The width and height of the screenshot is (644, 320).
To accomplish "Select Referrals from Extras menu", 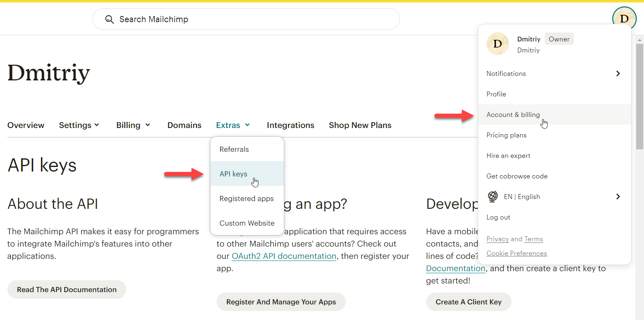I will (x=247, y=149).
